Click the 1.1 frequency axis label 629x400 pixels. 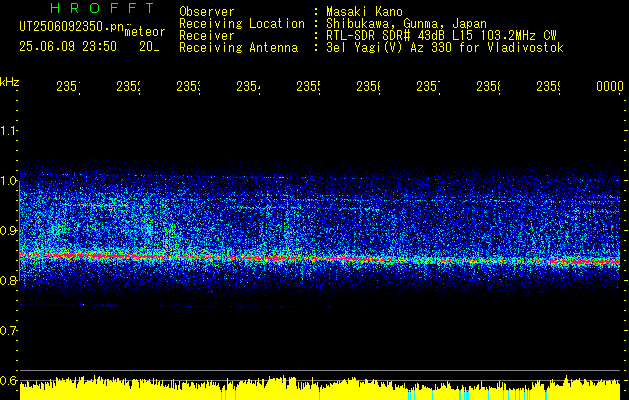(x=8, y=130)
